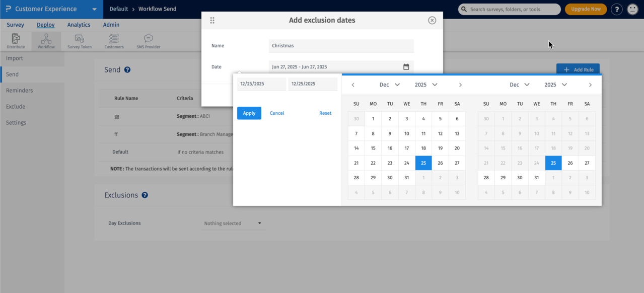Apply the selected exclusion dates
644x293 pixels.
(x=249, y=113)
